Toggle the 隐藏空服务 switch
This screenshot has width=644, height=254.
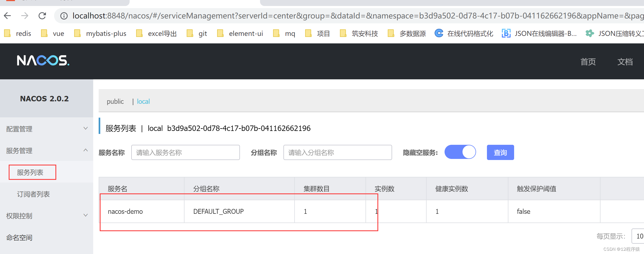coord(460,152)
